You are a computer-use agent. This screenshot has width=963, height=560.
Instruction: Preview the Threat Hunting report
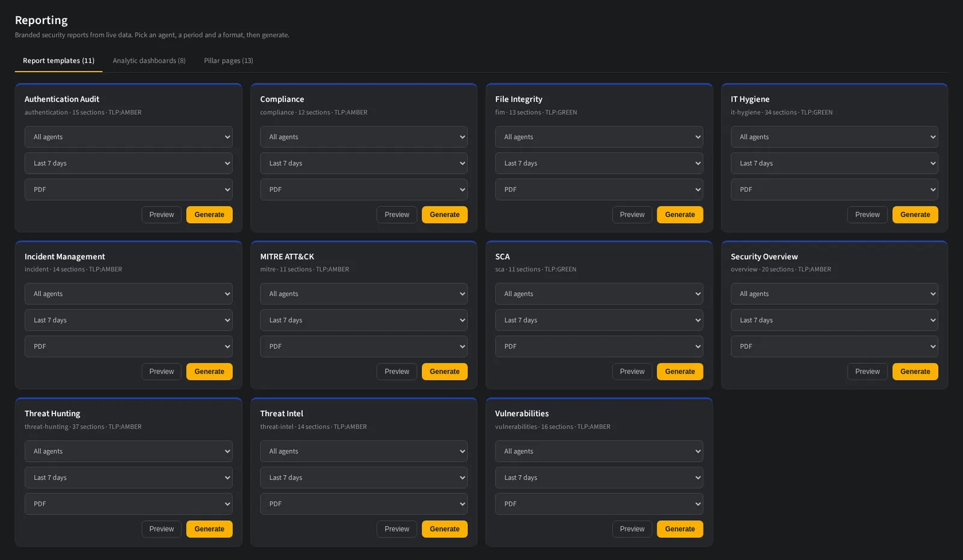click(x=161, y=529)
